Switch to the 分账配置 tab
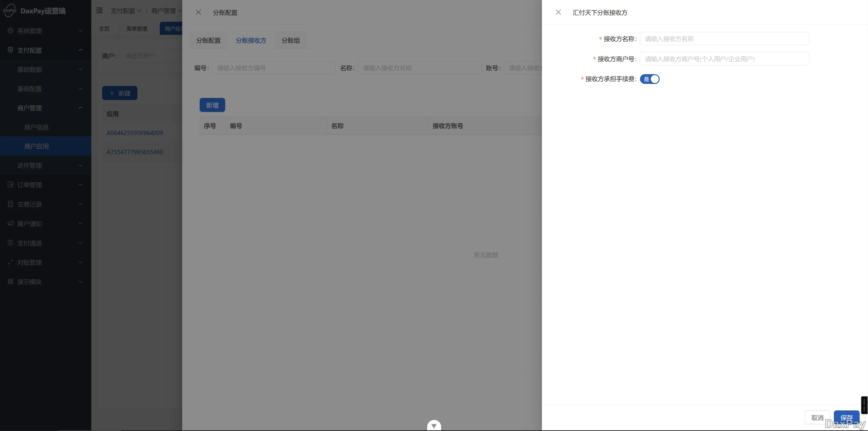Viewport: 868px width, 431px height. coord(208,40)
